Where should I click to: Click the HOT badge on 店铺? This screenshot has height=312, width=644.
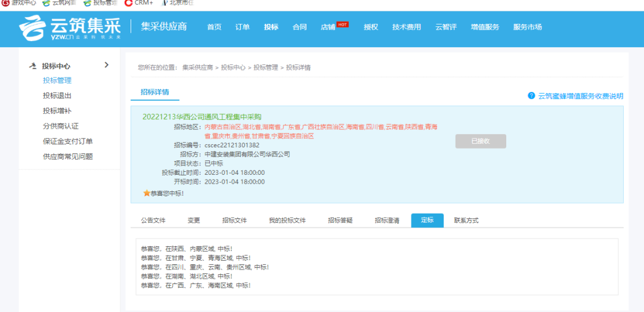342,24
